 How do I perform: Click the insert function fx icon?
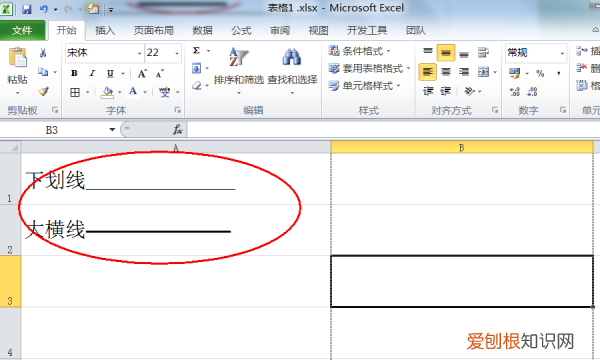click(178, 130)
